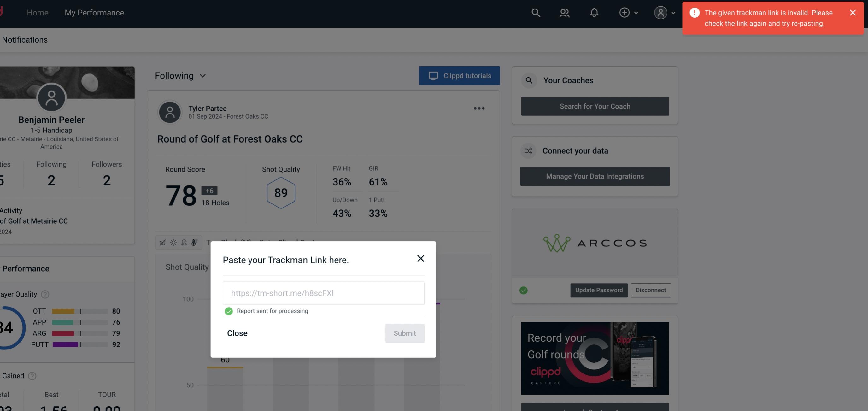
Task: Click the data connect/sync icon sidebar
Action: (529, 150)
